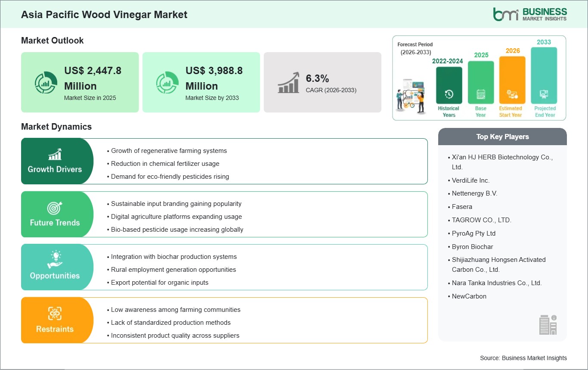The height and width of the screenshot is (370, 588).
Task: Click 'CAGR (2026-2033)' caption
Action: [x=331, y=90]
